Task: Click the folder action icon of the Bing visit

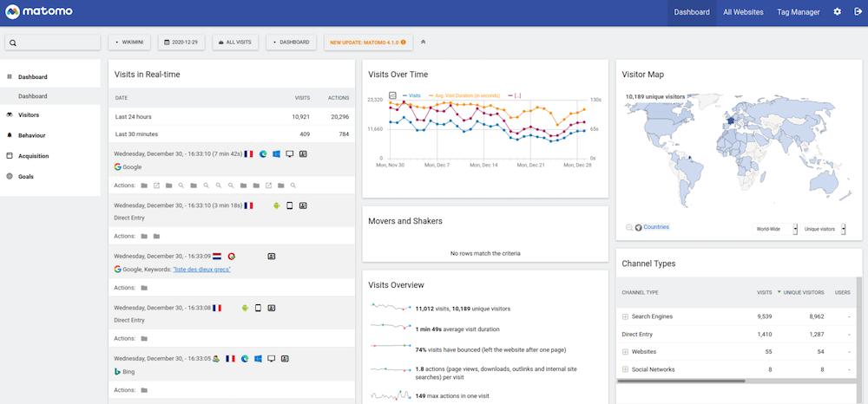Action: [x=144, y=390]
